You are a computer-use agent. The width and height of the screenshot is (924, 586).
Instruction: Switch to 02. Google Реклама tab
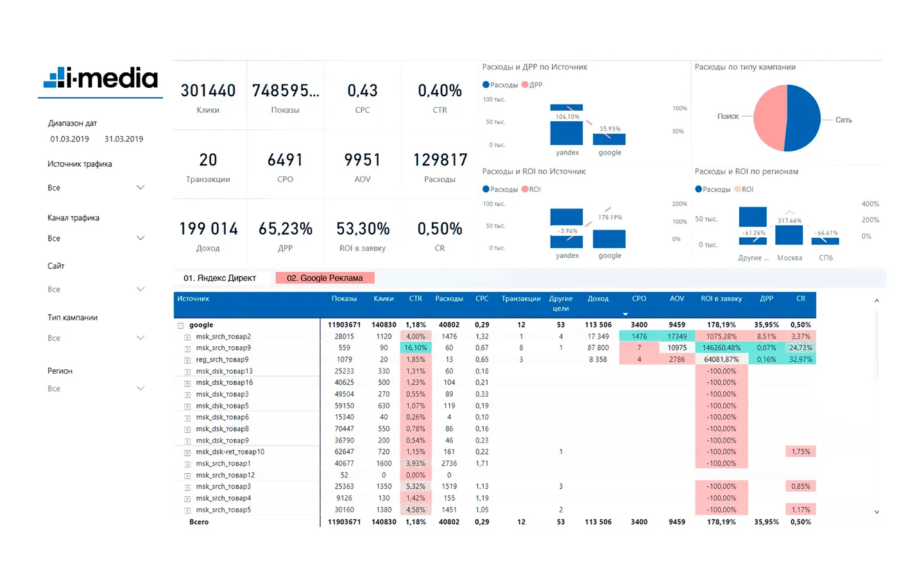point(325,278)
